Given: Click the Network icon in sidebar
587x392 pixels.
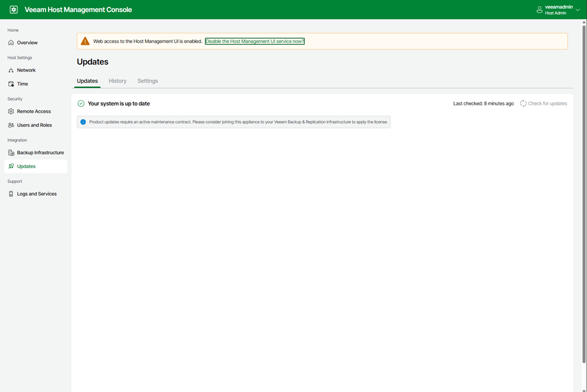Looking at the screenshot, I should point(11,70).
